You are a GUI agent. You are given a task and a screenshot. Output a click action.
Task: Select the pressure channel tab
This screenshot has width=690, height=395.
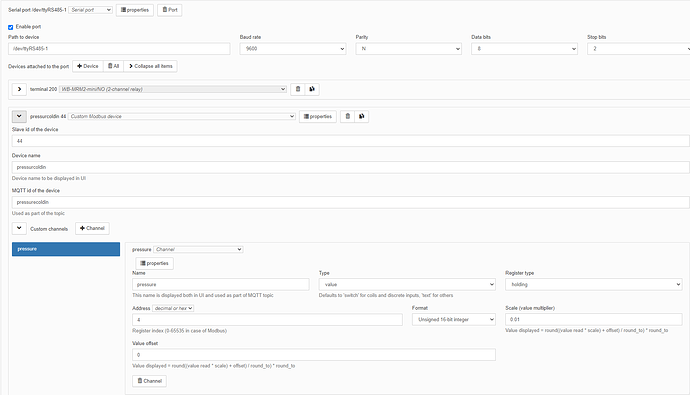pyautogui.click(x=66, y=249)
